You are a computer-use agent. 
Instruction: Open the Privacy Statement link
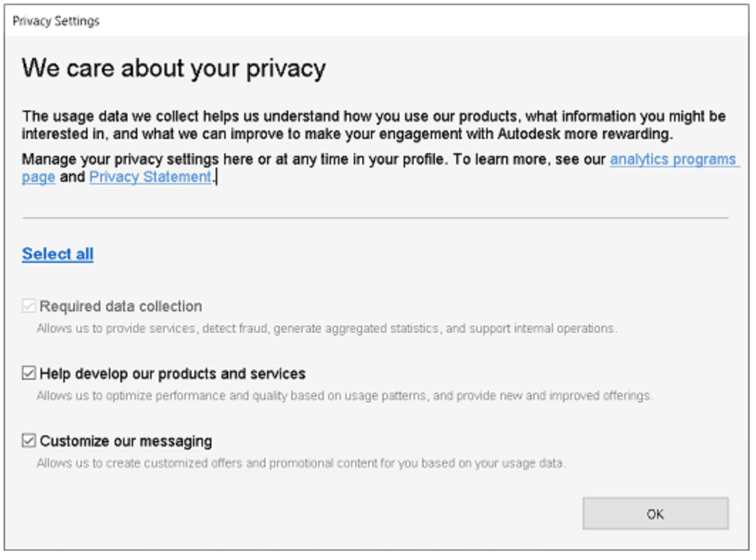150,177
